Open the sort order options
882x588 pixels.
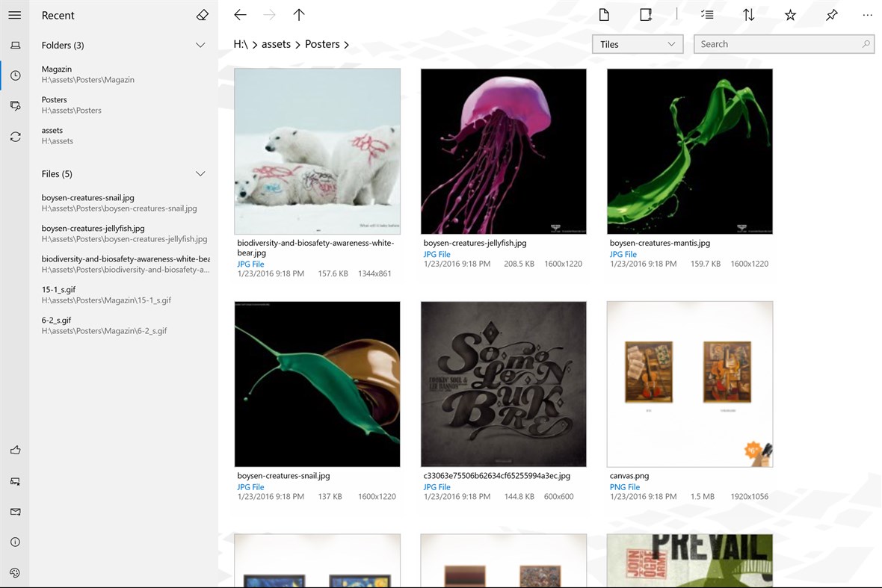point(749,14)
